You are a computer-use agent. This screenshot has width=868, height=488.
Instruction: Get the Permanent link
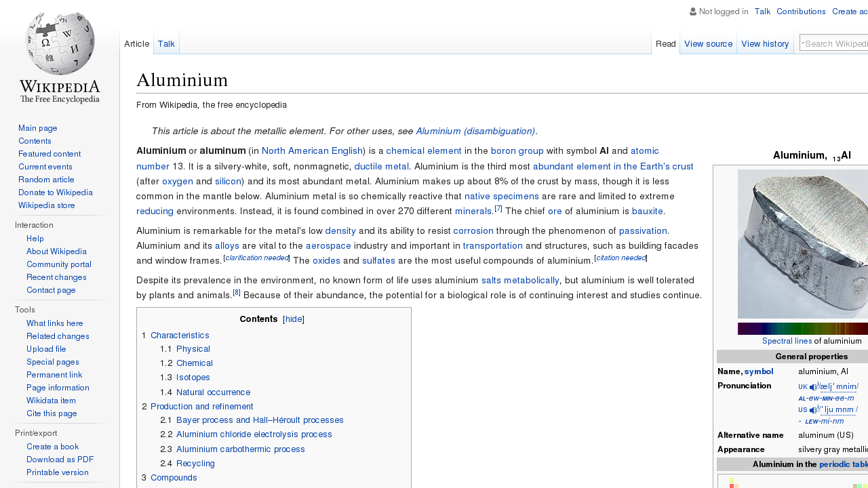(54, 375)
